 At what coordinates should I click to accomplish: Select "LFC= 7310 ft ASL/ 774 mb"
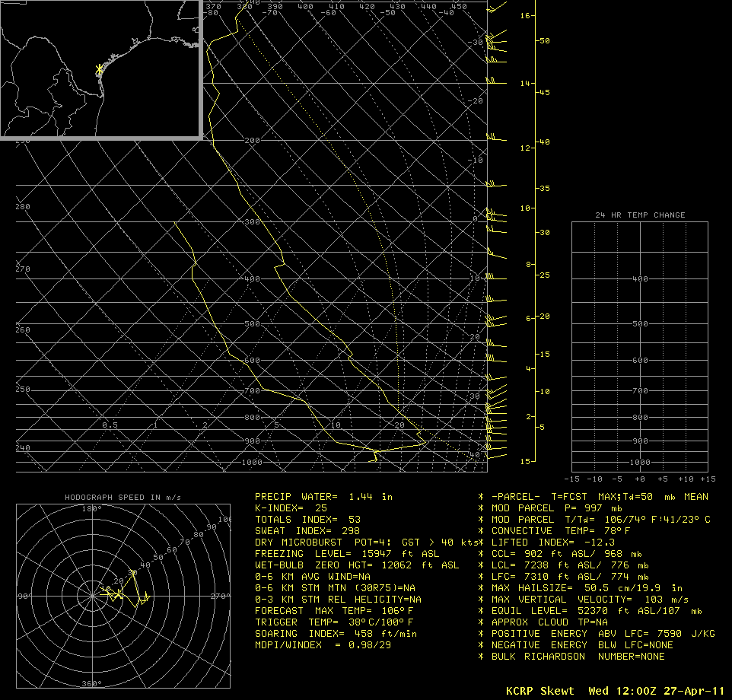pyautogui.click(x=570, y=577)
